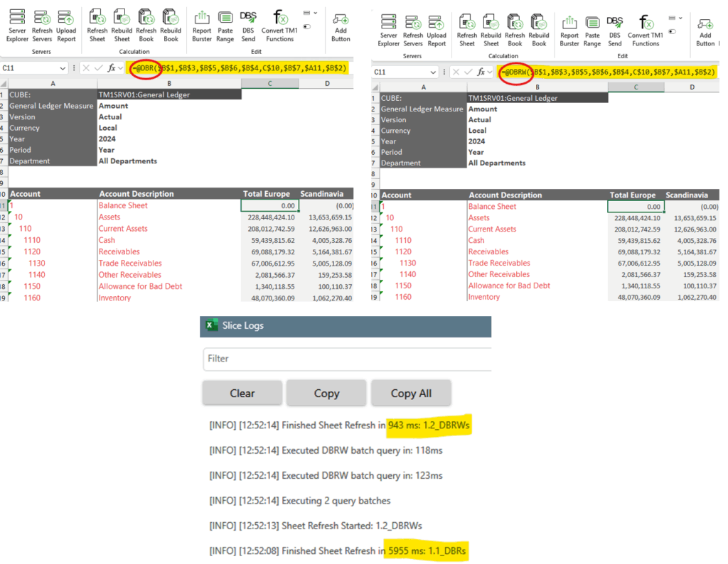Click DBS Send in the DBRW formula window
The height and width of the screenshot is (564, 728).
[x=615, y=30]
